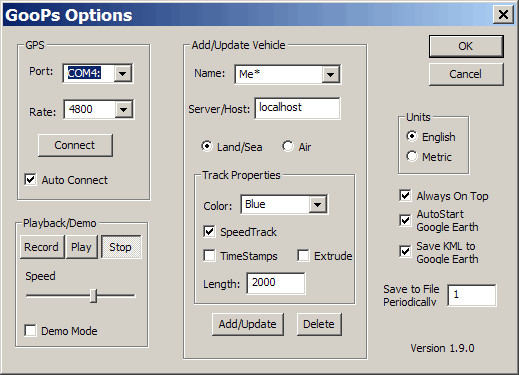The image size is (519, 375).
Task: Uncheck Always On Top
Action: (405, 196)
